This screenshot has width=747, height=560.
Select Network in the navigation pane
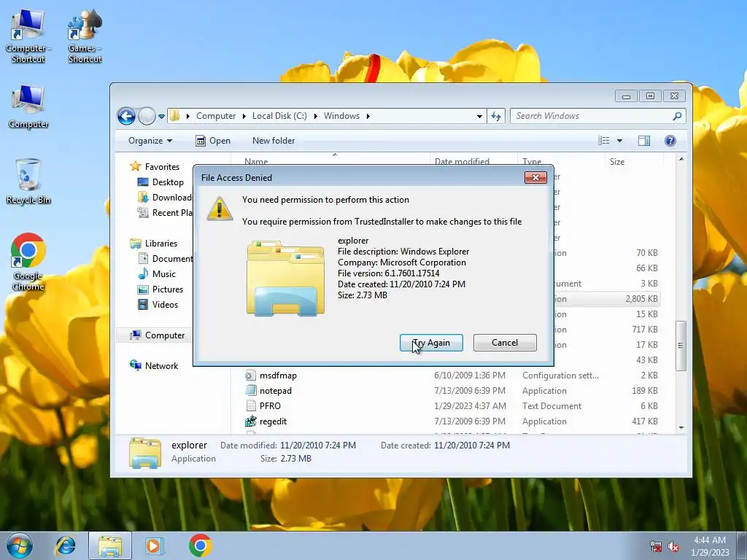[155, 366]
